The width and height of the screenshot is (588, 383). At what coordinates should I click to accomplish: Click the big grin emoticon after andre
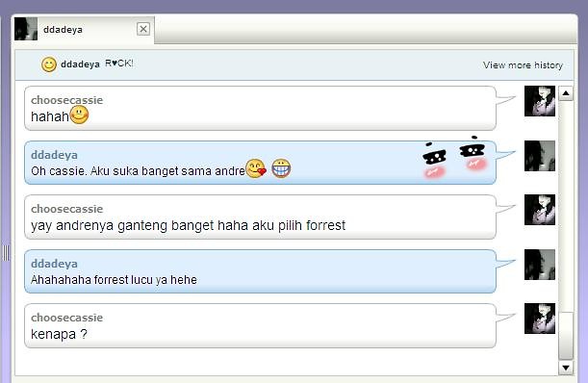pyautogui.click(x=281, y=168)
